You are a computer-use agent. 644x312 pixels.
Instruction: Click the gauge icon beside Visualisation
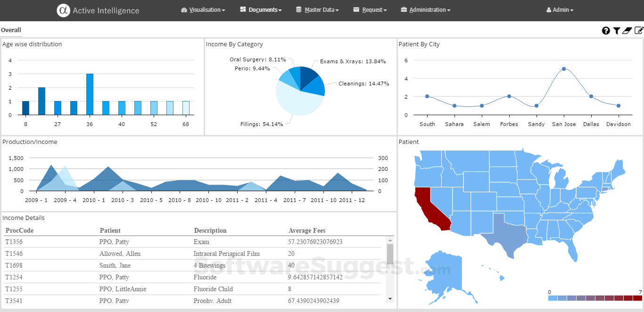[x=183, y=9]
